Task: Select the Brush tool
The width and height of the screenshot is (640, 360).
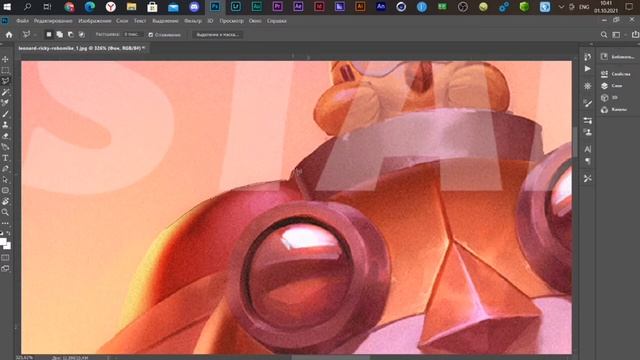Action: (x=5, y=114)
